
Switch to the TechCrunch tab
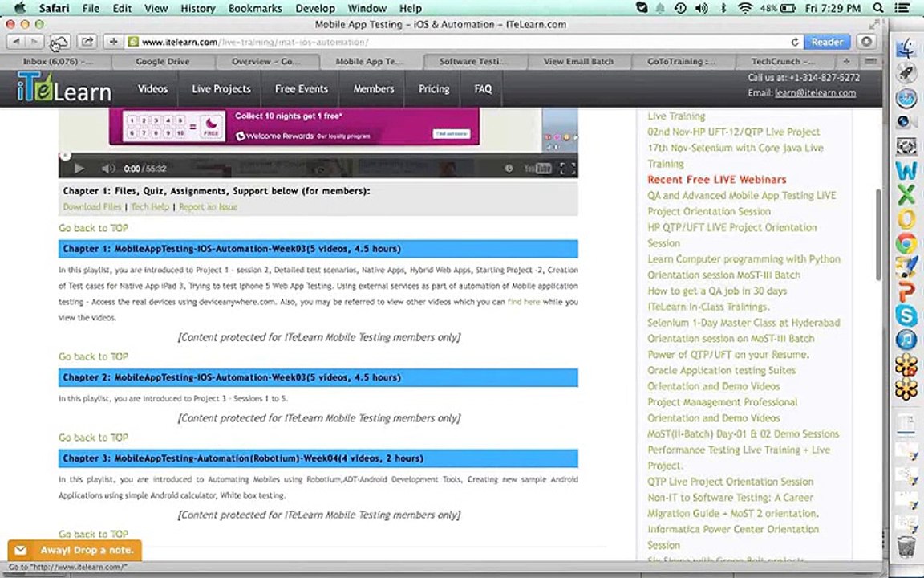tap(783, 61)
